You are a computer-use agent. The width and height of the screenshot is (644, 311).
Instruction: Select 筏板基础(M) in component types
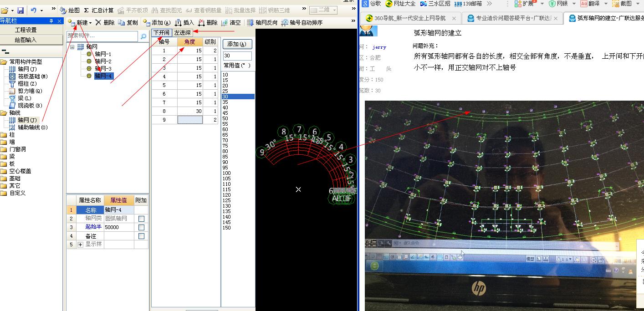(x=28, y=76)
